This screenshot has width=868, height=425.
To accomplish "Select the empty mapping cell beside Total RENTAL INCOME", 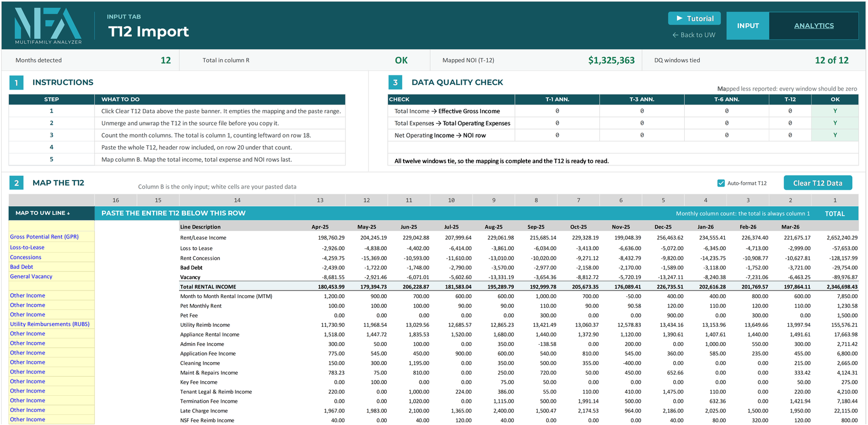I will click(52, 286).
